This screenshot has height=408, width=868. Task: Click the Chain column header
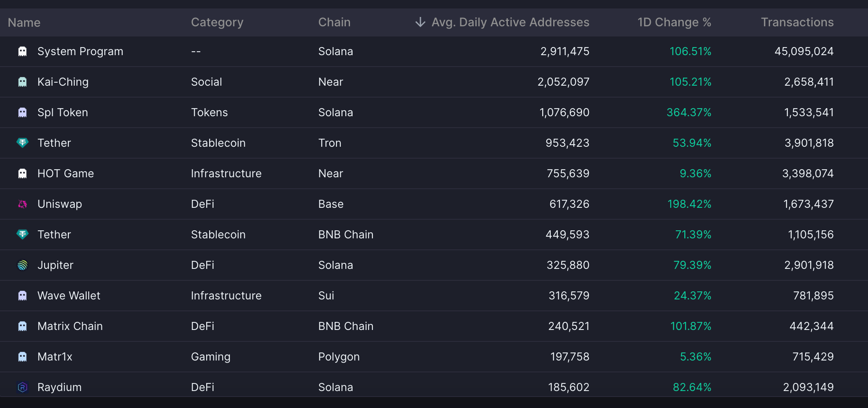[334, 22]
